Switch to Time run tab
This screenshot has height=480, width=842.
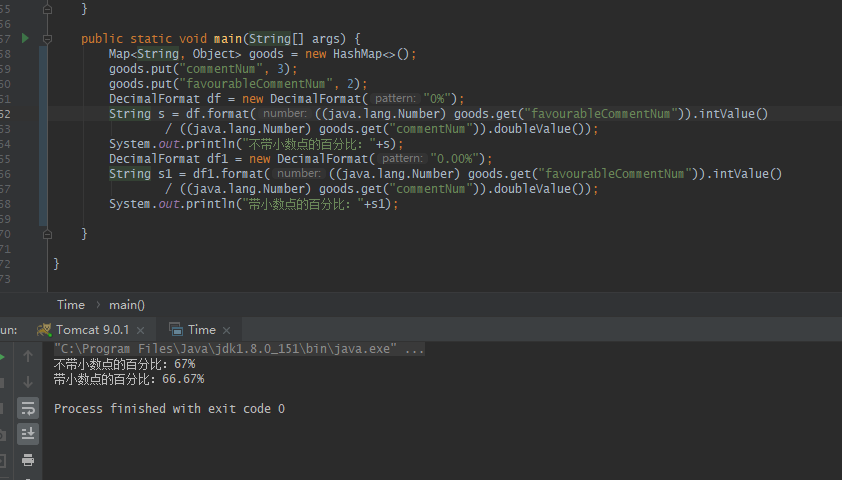pos(202,330)
